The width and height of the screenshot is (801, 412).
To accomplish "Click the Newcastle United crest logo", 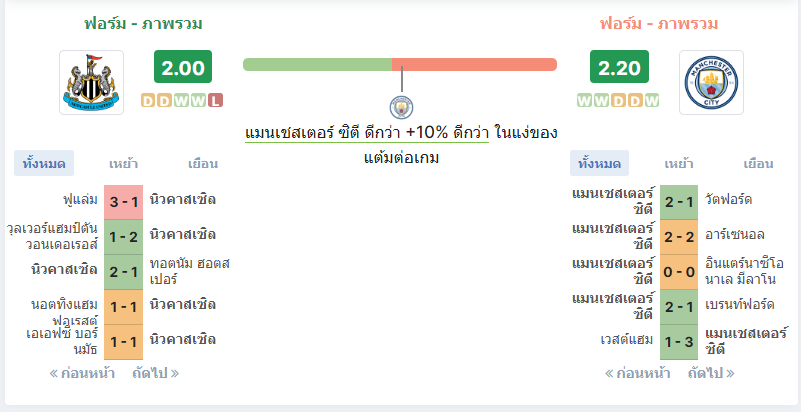I will coord(91,82).
